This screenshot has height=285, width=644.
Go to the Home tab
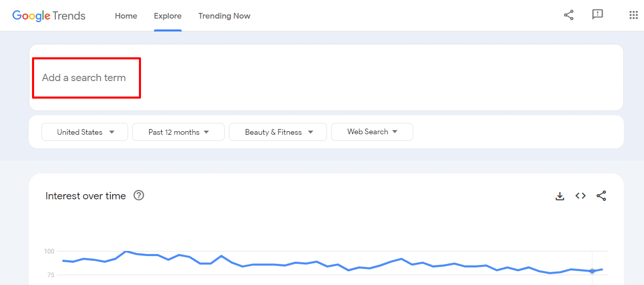tap(126, 16)
